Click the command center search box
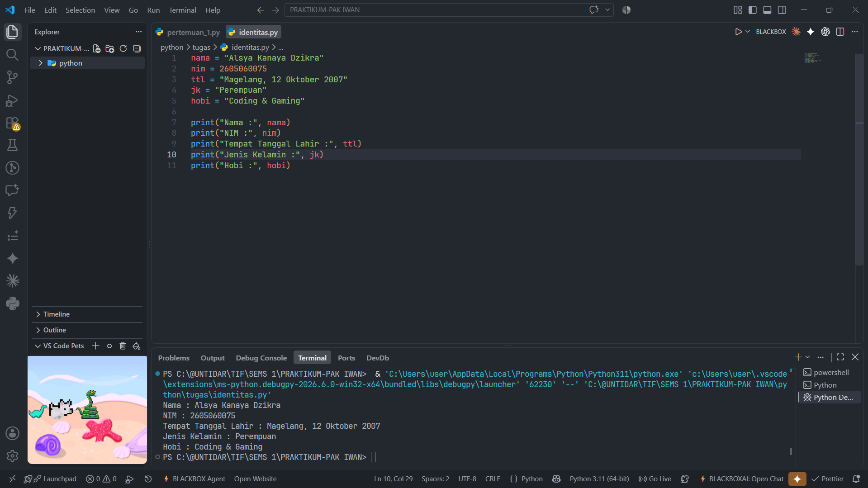 click(x=434, y=10)
